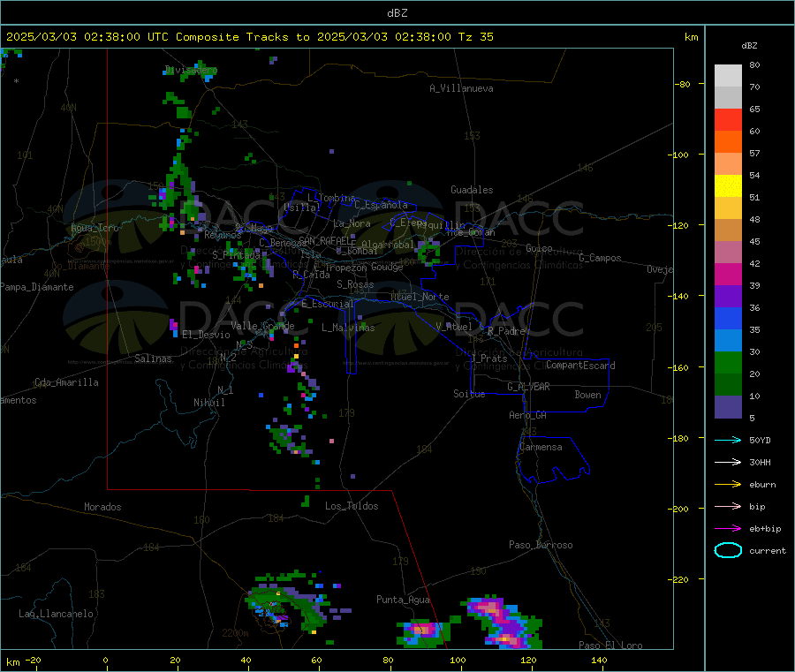Click the Soitue map label
This screenshot has width=795, height=672.
pos(469,394)
